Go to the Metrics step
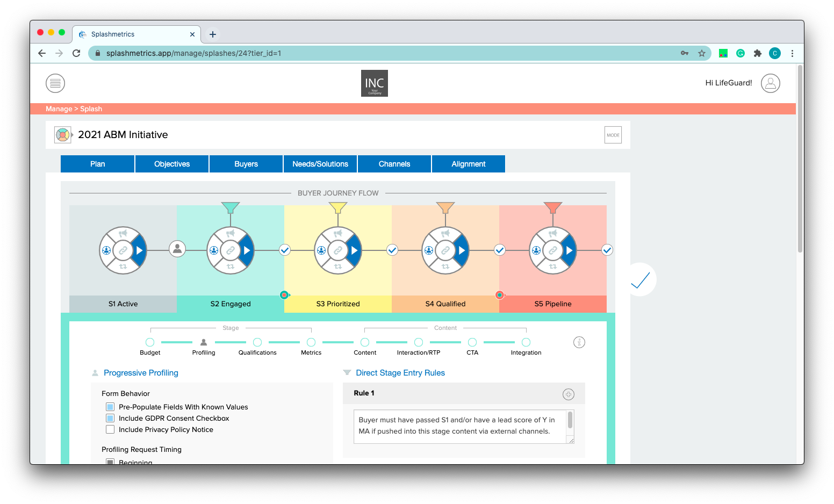 311,342
